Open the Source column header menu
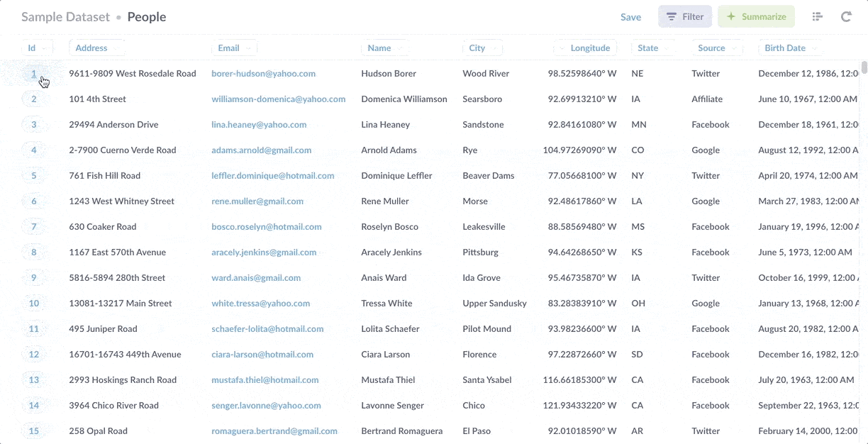This screenshot has width=868, height=444. pos(716,48)
